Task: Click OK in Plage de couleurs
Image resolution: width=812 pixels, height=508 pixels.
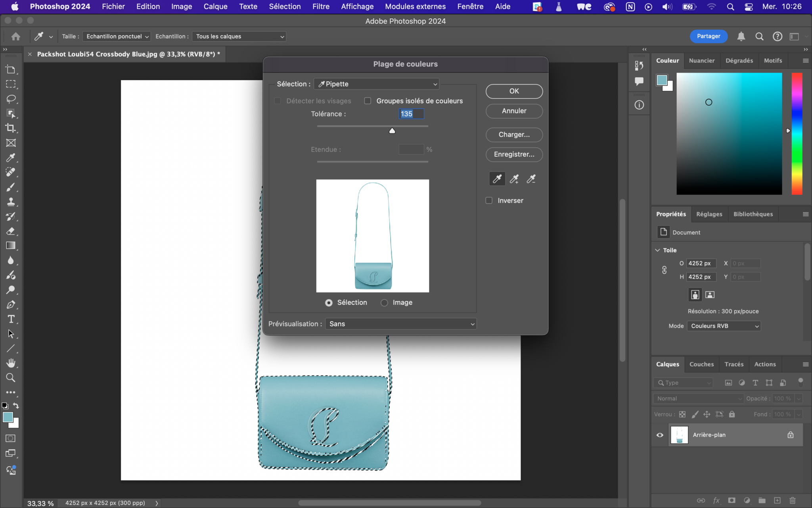Action: pos(514,91)
